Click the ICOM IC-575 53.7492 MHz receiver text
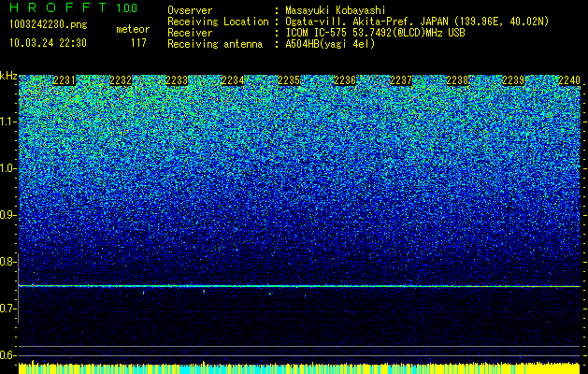This screenshot has width=588, height=374. (x=375, y=33)
